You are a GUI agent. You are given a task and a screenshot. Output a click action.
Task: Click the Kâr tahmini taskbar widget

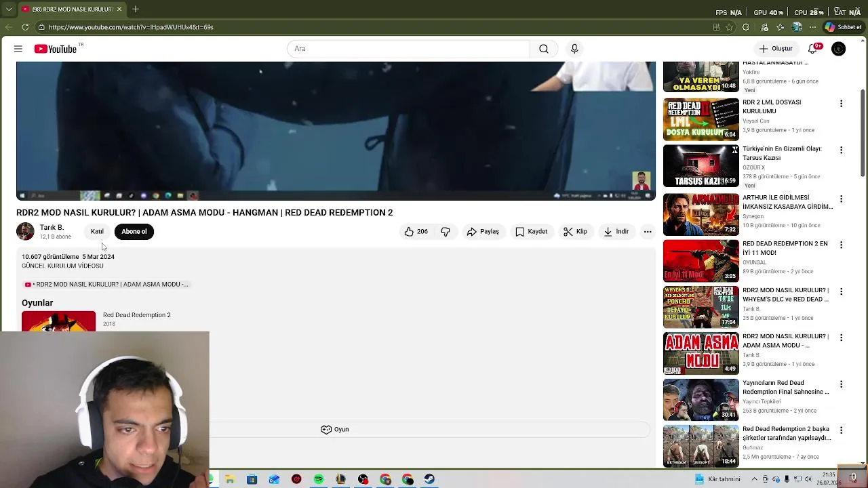click(718, 479)
